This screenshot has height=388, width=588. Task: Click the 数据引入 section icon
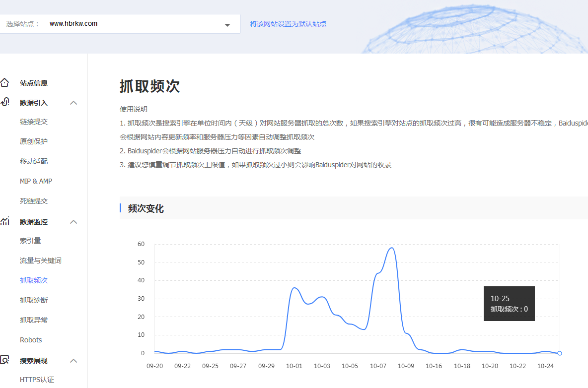(x=4, y=102)
